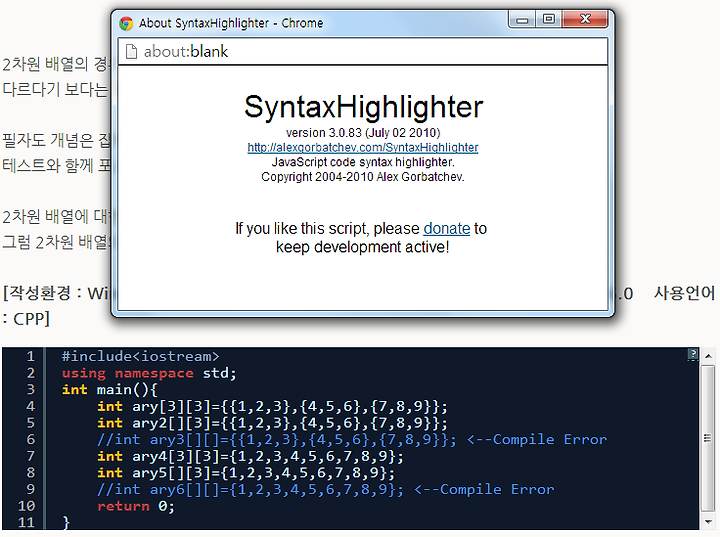Click 'keep development active!' text
The height and width of the screenshot is (537, 720).
point(362,247)
